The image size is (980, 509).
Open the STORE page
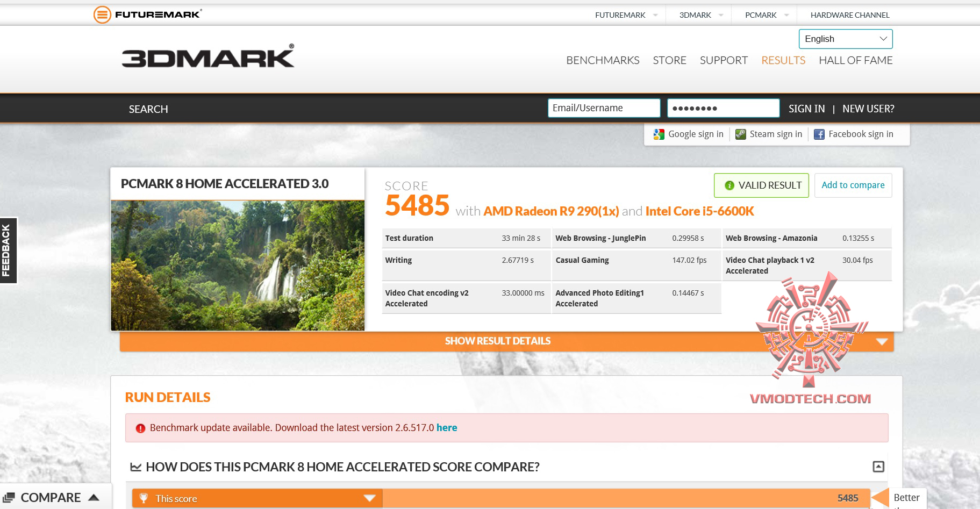(669, 60)
